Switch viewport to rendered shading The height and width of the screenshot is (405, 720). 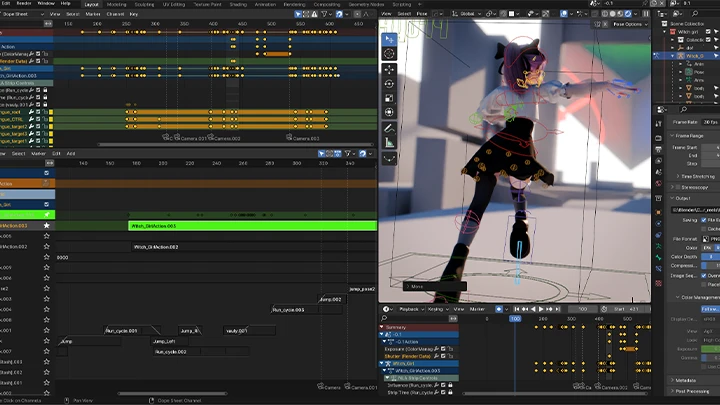(x=628, y=14)
